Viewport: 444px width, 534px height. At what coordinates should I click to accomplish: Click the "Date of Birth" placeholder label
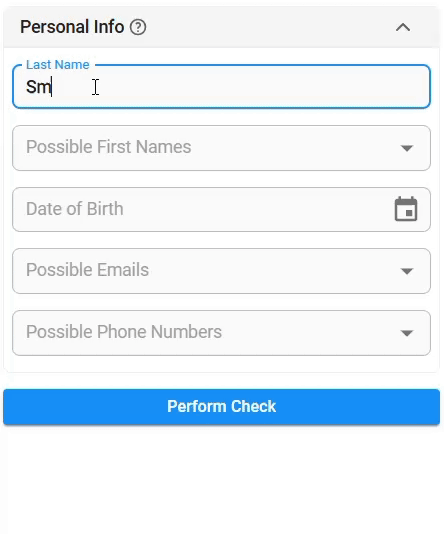point(75,208)
